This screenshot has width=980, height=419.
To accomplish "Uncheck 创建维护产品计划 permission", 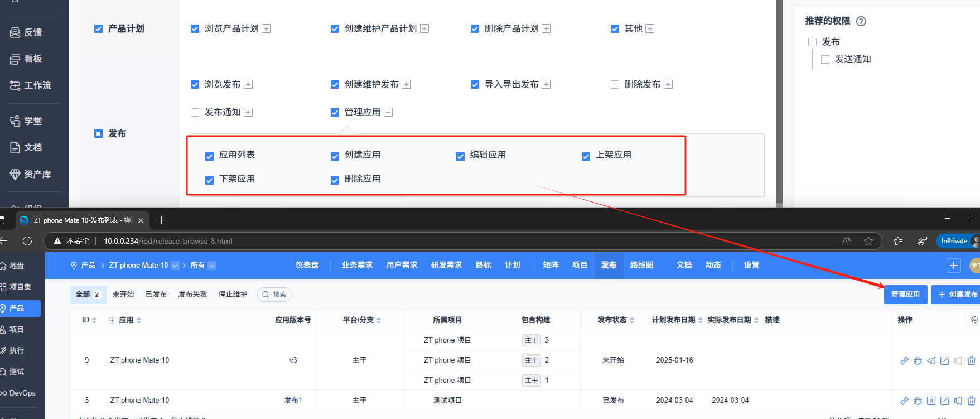I will 335,28.
